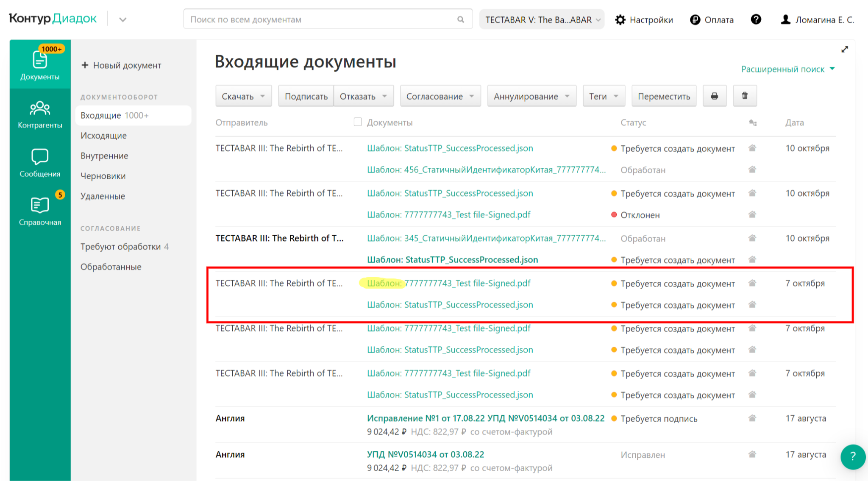The height and width of the screenshot is (481, 868).
Task: Click the print icon in toolbar
Action: tap(714, 96)
